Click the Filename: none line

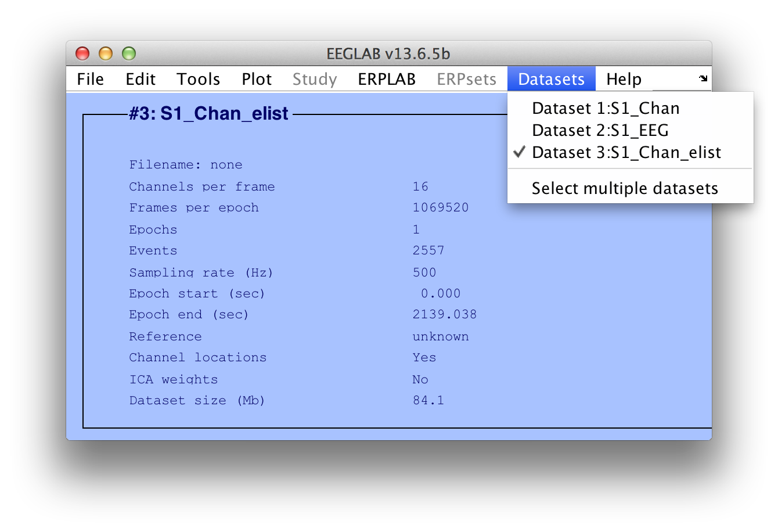point(186,165)
